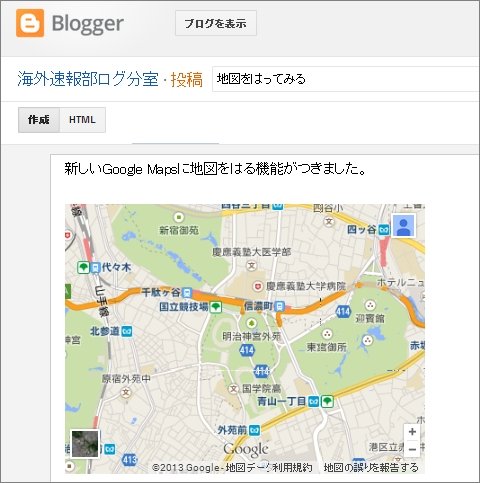
Task: Click 地図の誤りを報告する link
Action: click(371, 468)
